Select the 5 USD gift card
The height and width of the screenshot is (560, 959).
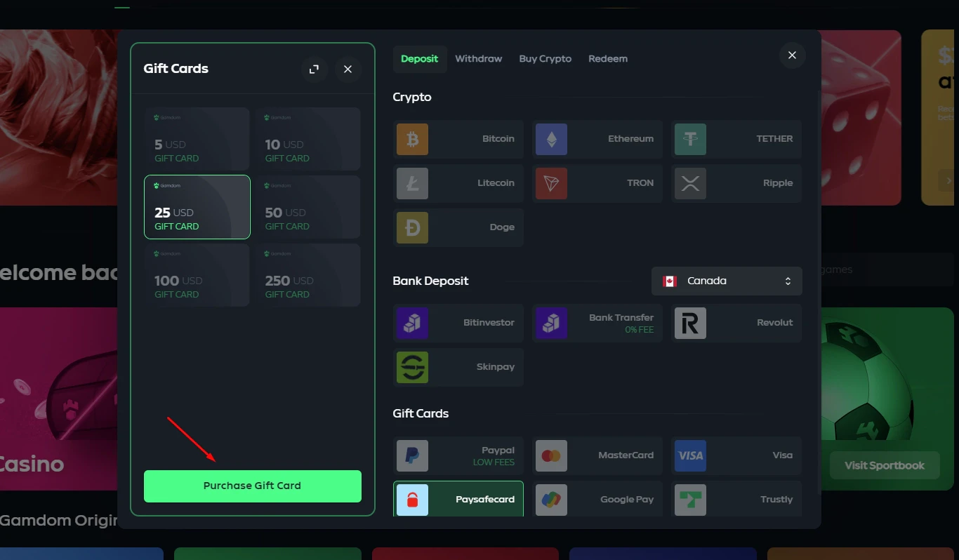[x=197, y=139]
